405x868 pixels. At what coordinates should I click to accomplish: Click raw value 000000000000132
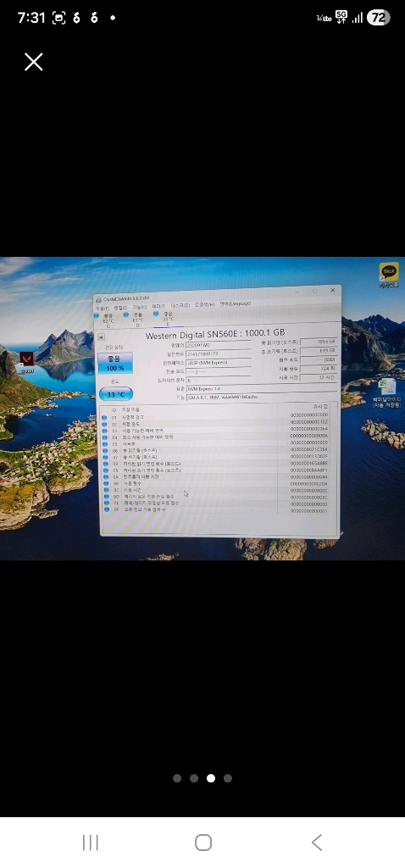coord(308,422)
